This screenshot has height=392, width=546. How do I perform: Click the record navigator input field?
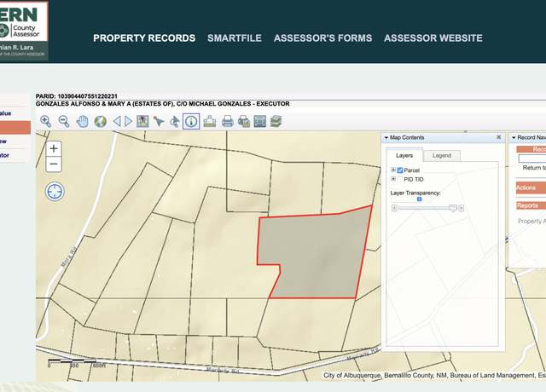pos(532,159)
